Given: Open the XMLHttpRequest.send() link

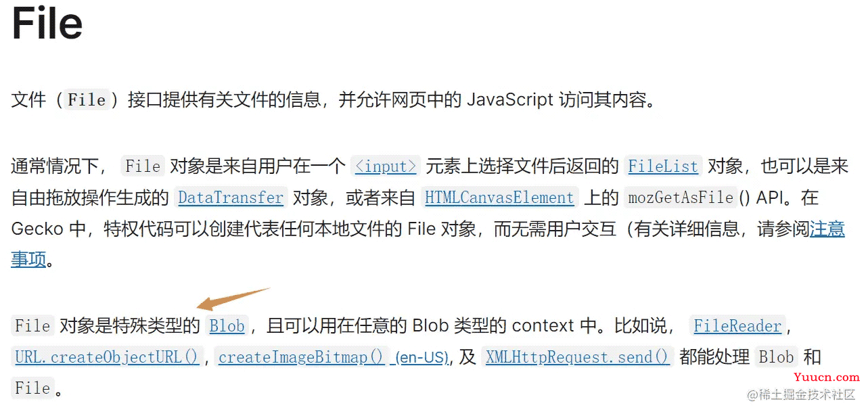Looking at the screenshot, I should coord(577,356).
